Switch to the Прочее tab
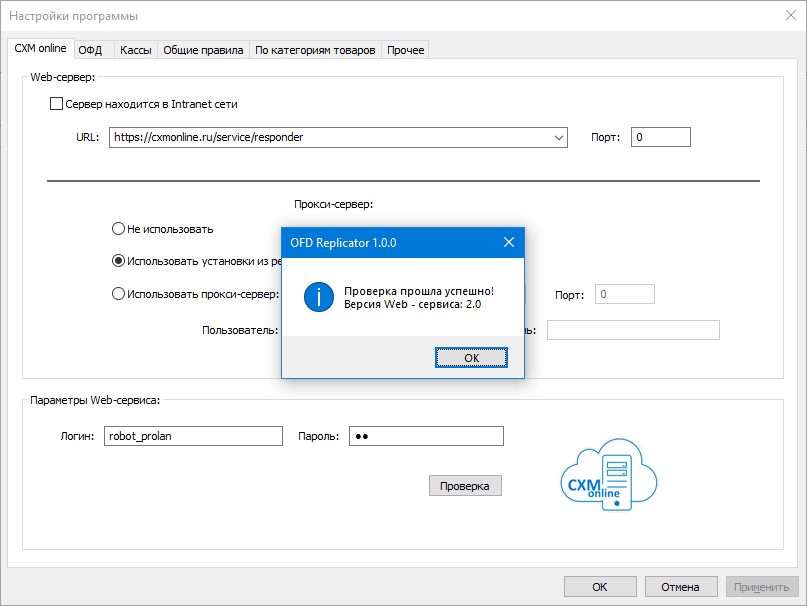This screenshot has height=606, width=807. [405, 50]
